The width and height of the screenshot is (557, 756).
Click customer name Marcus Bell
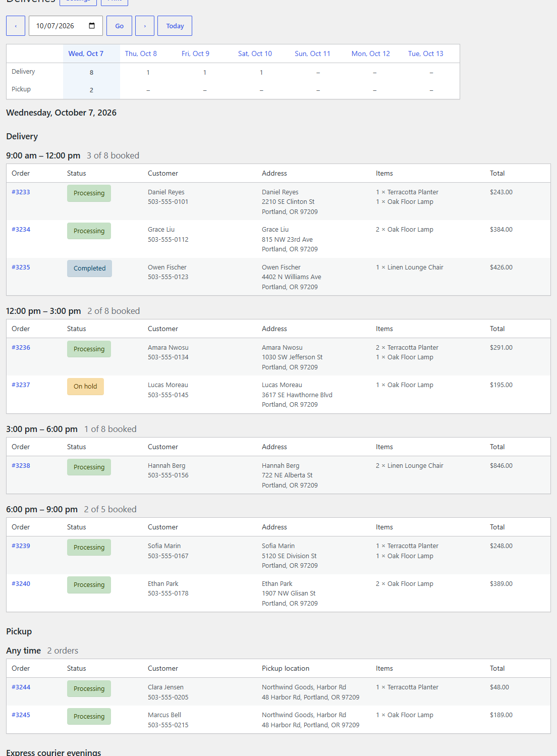coord(164,715)
